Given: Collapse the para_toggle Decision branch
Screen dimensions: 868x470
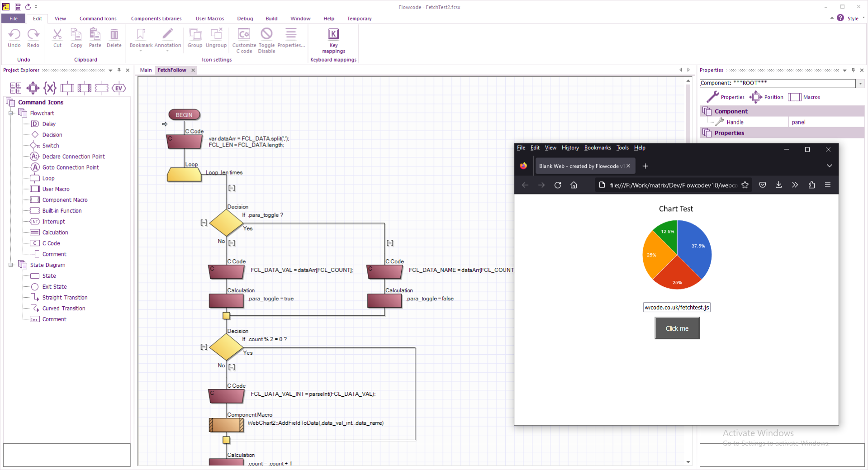Looking at the screenshot, I should [204, 223].
